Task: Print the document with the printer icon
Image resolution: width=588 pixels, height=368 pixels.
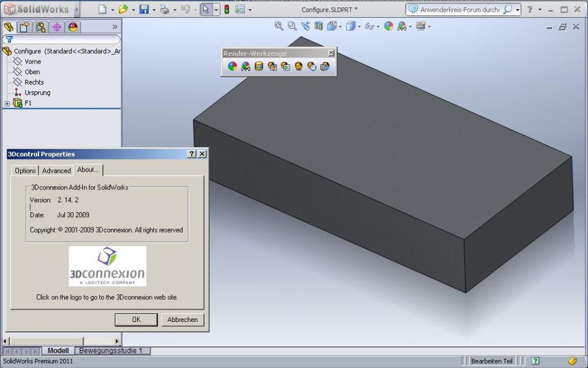Action: pos(164,9)
